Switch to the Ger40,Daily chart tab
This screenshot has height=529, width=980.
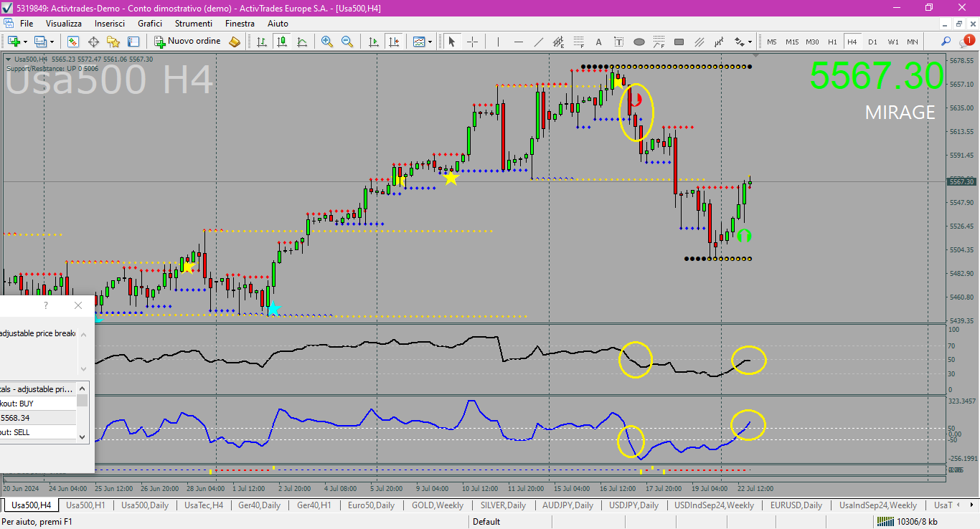tap(259, 505)
